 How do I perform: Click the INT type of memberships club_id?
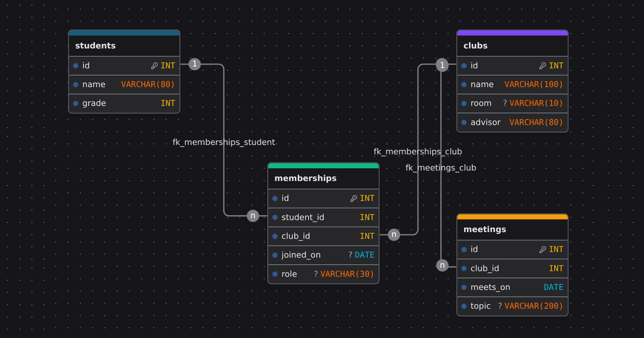tap(367, 236)
